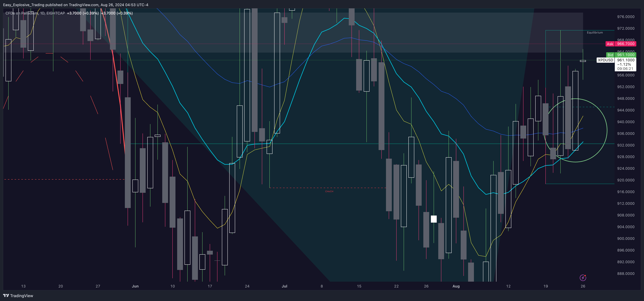The height and width of the screenshot is (301, 644).
Task: Click the 920.0000 price axis label
Action: [x=626, y=180]
